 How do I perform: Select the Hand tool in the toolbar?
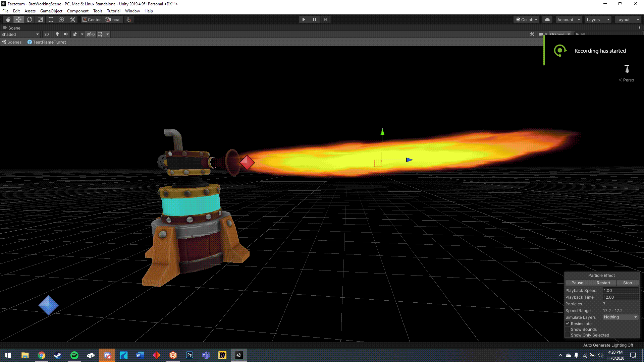point(8,19)
